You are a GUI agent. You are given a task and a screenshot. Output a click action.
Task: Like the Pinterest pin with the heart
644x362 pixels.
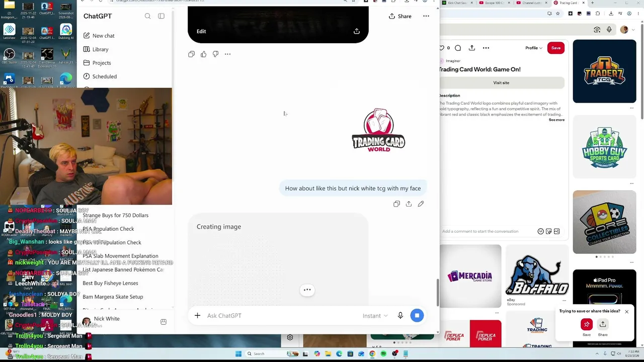pos(442,48)
